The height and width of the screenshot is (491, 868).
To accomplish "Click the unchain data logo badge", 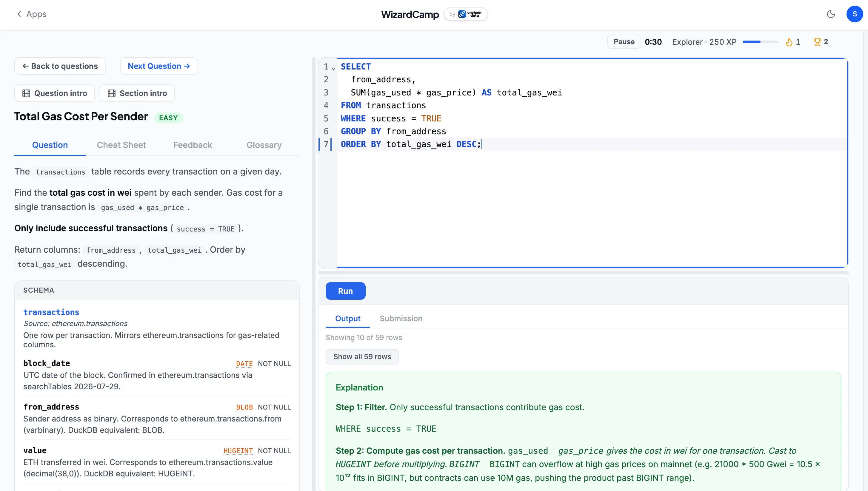I will pos(466,14).
